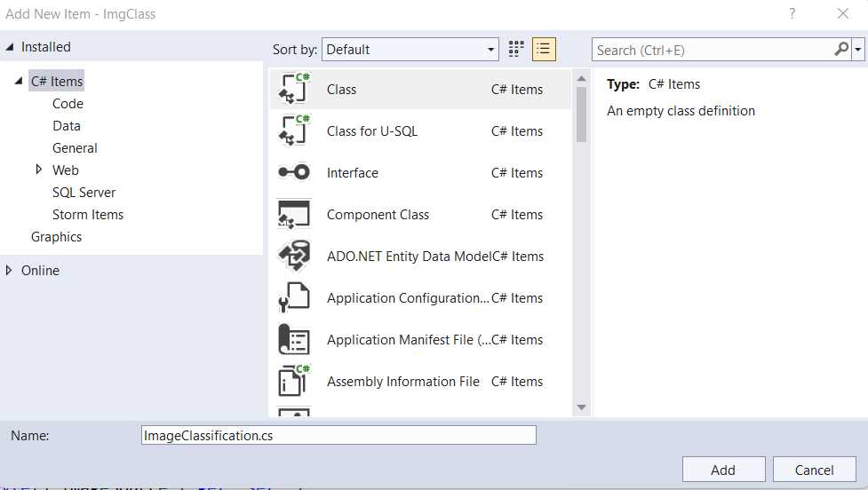This screenshot has width=868, height=490.
Task: Select the Application Manifest File icon
Action: (x=294, y=339)
